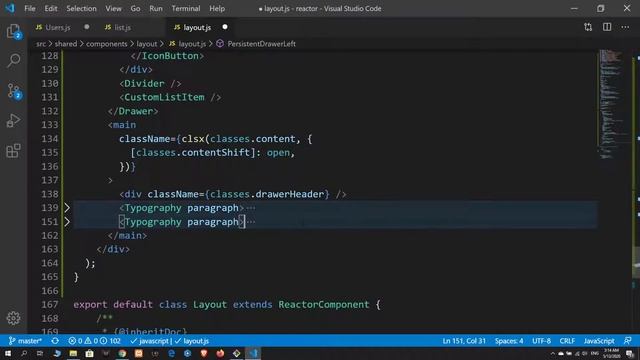This screenshot has width=640, height=360.
Task: Click the synchronize changes icon in status bar
Action: pos(55,341)
